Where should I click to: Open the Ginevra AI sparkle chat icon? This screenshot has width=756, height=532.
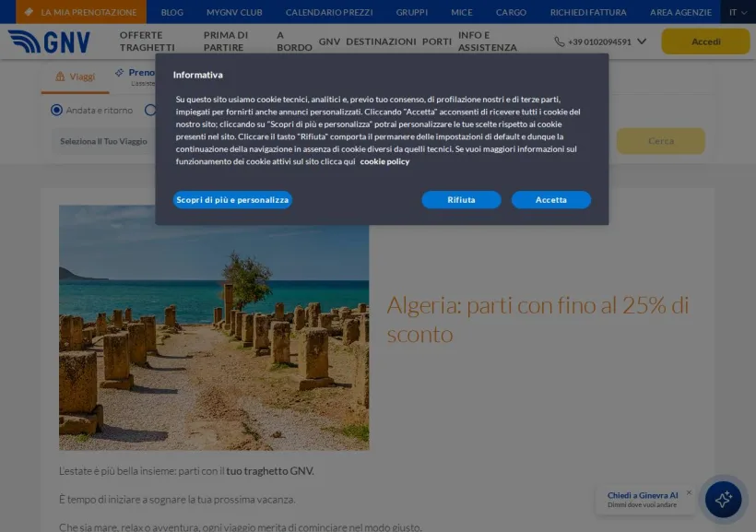coord(723,499)
